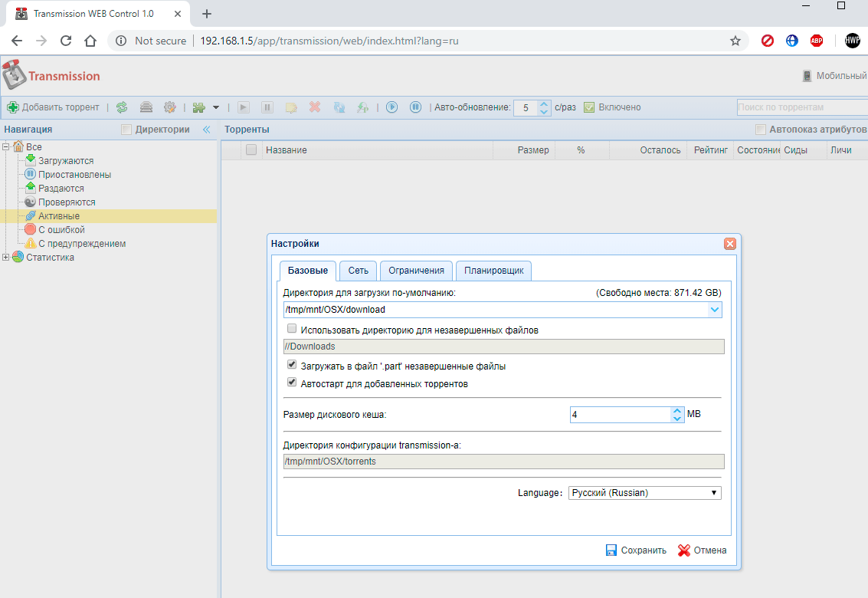Switch to the Планировщик tab

tap(493, 271)
